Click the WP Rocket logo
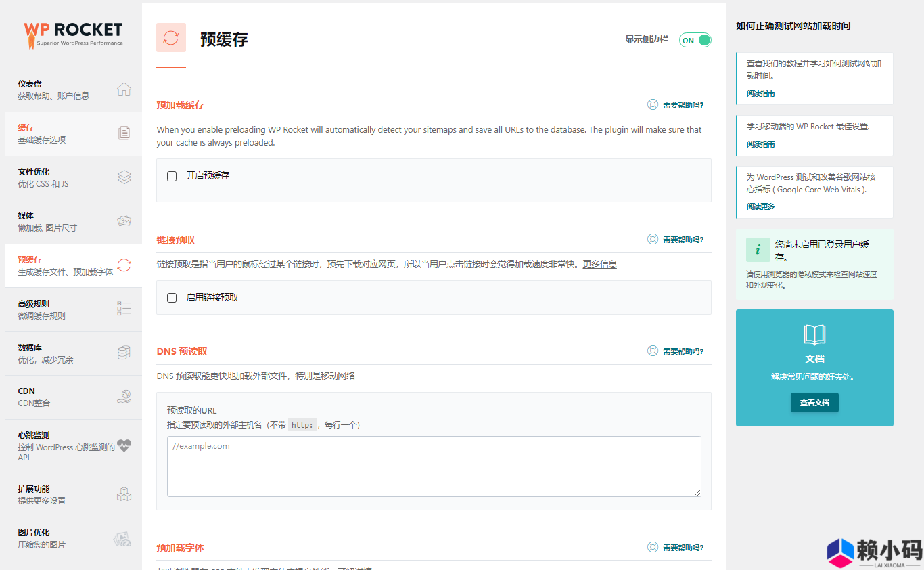 (73, 35)
